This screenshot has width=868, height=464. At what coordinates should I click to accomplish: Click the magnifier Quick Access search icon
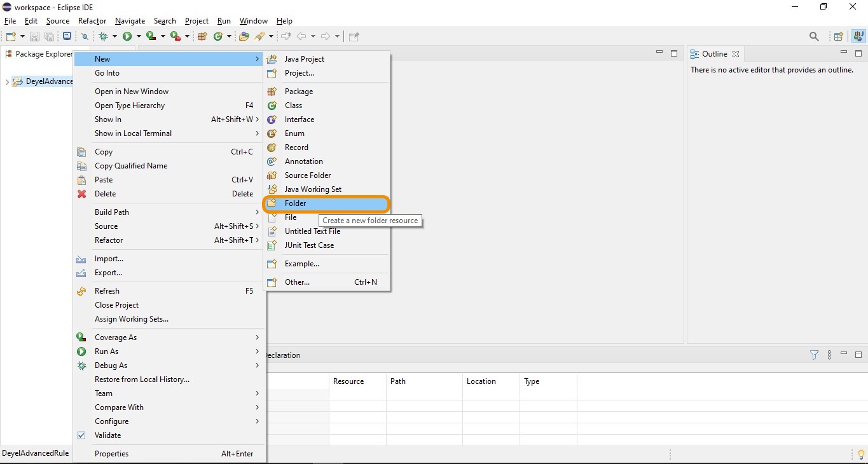click(x=814, y=37)
